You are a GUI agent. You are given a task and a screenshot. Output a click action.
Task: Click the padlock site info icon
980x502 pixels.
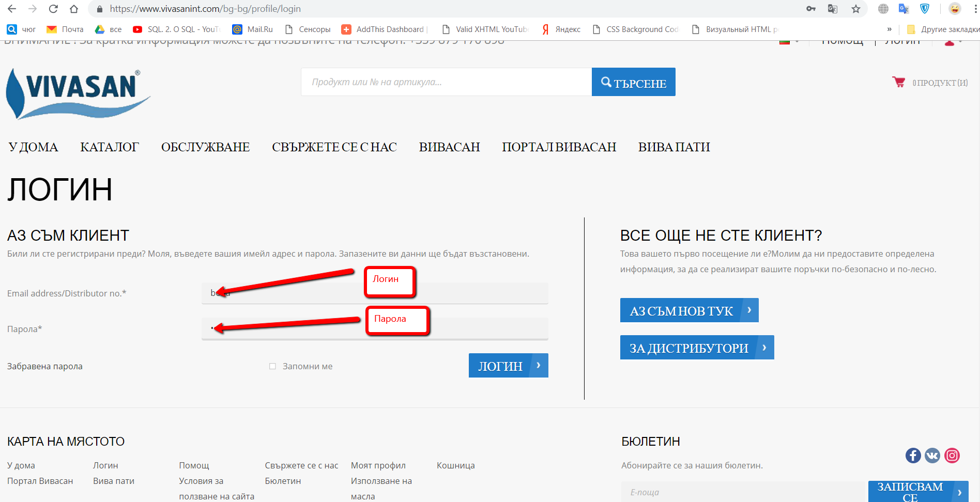click(100, 9)
